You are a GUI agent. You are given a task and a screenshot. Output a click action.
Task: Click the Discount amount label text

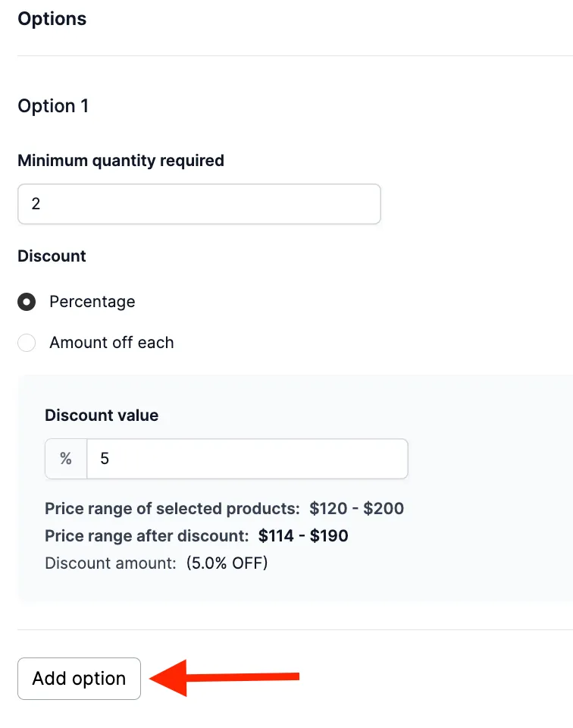coord(111,563)
